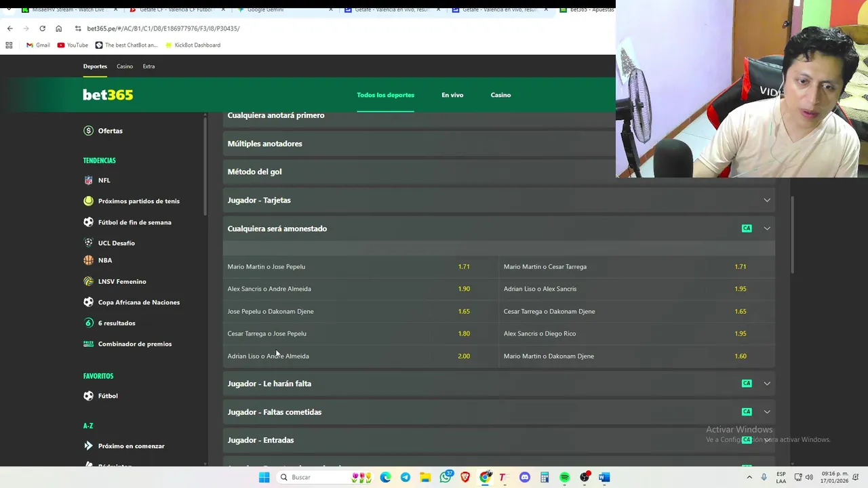This screenshot has width=868, height=488.
Task: Click the sidebar vertical scrollbar
Action: click(205, 166)
